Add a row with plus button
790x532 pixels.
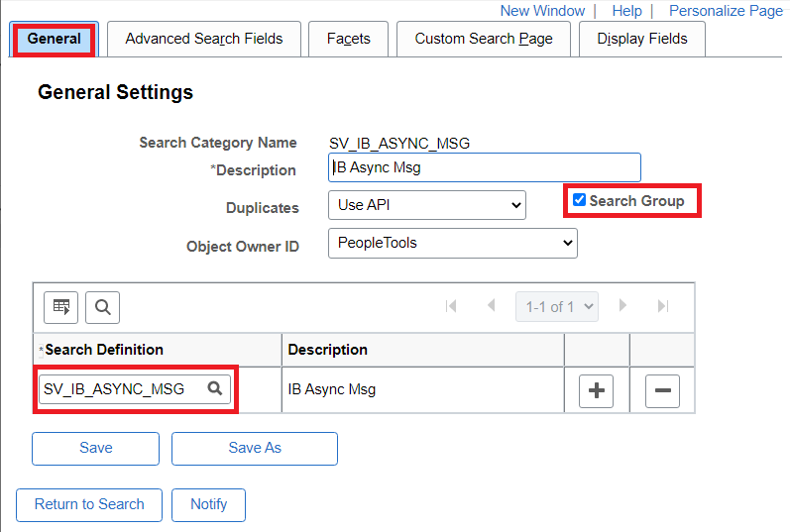(597, 391)
